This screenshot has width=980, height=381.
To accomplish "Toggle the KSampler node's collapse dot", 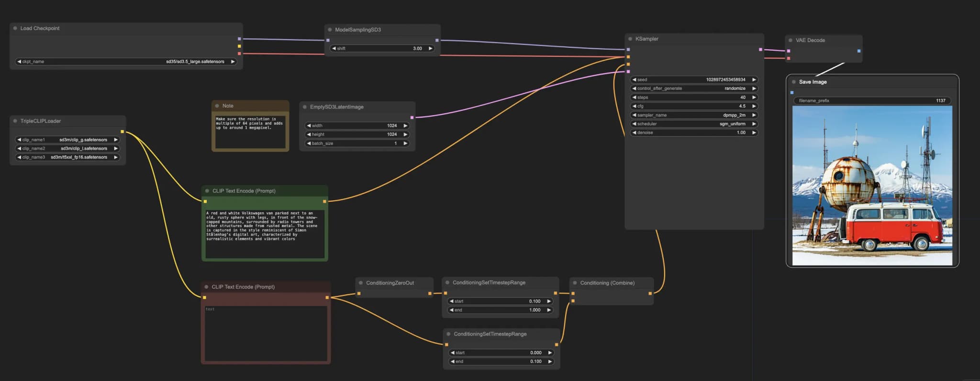I will pos(630,39).
